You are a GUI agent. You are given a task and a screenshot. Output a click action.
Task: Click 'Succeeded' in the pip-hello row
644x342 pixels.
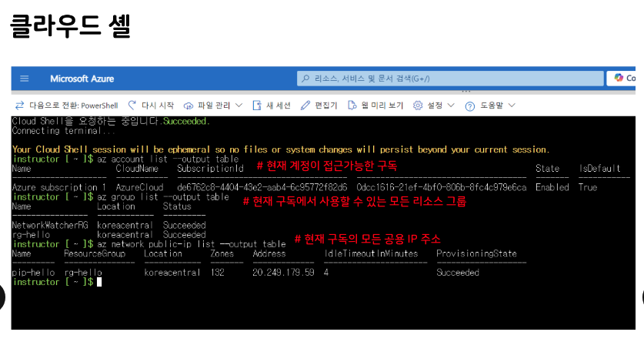tap(458, 273)
